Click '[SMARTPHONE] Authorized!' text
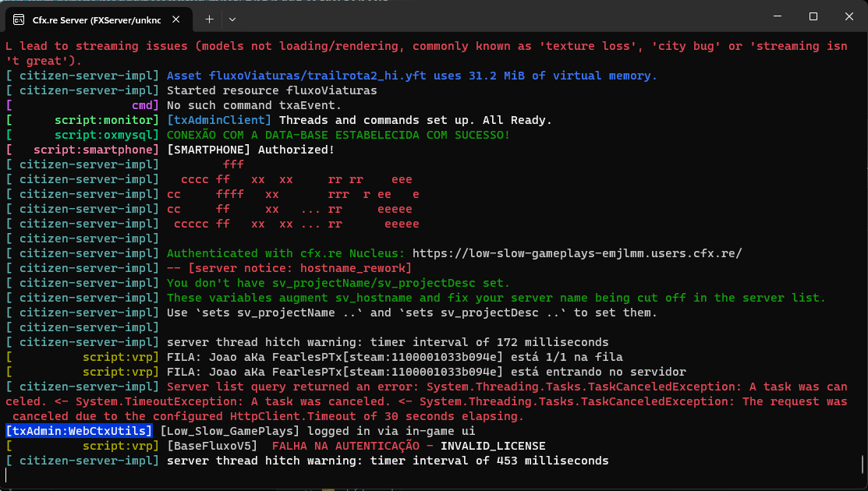The image size is (868, 491). (x=251, y=150)
